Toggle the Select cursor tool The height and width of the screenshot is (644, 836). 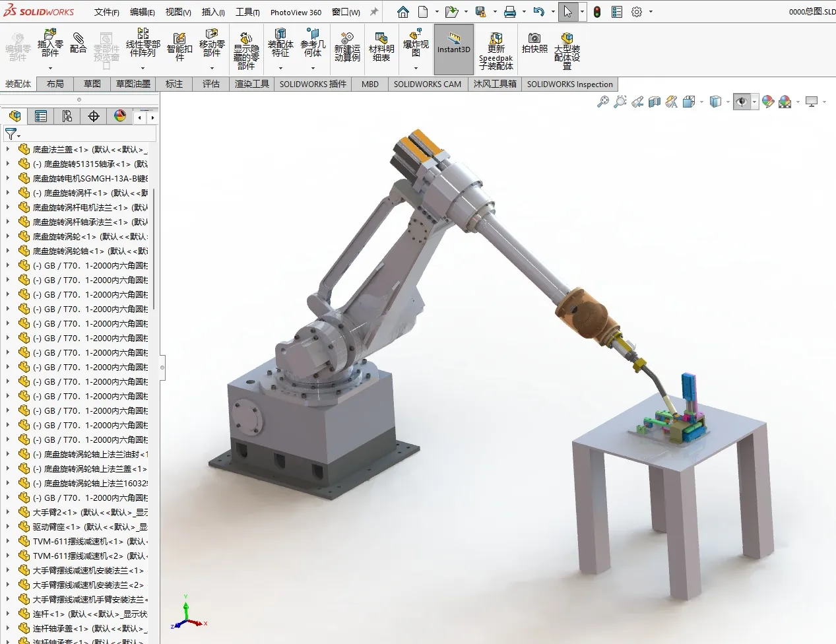567,12
